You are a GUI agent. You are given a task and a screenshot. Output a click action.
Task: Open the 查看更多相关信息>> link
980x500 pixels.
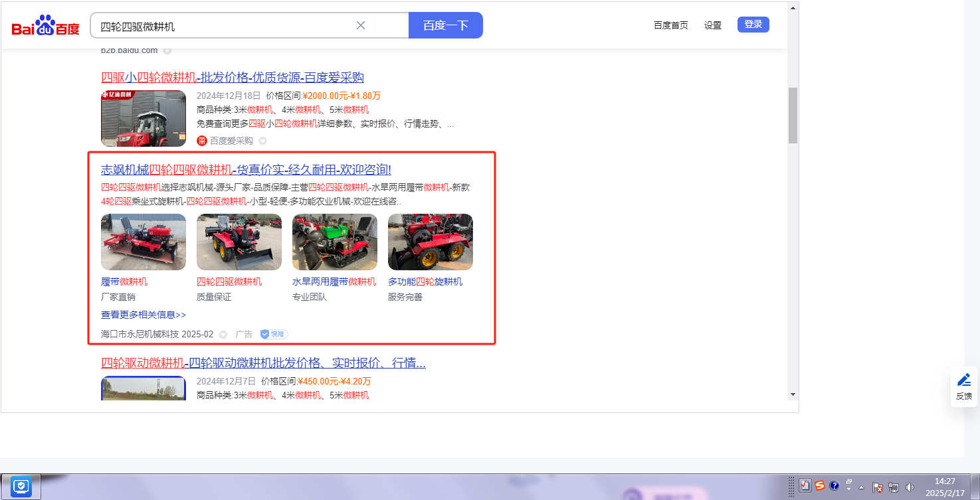[x=144, y=315]
